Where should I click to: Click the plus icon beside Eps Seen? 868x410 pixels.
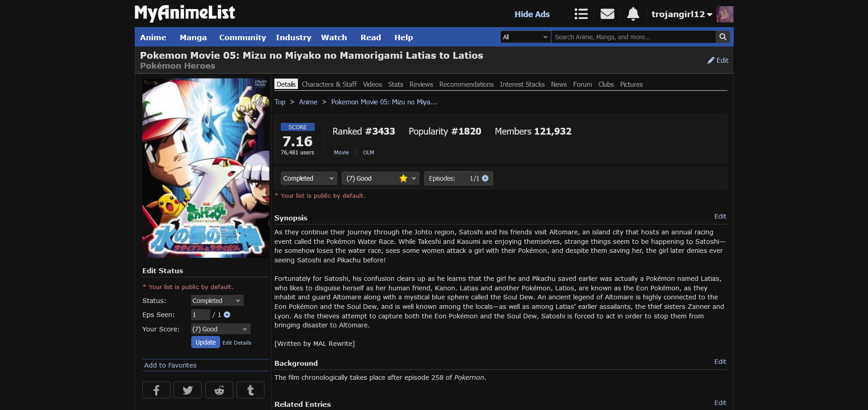pyautogui.click(x=227, y=315)
